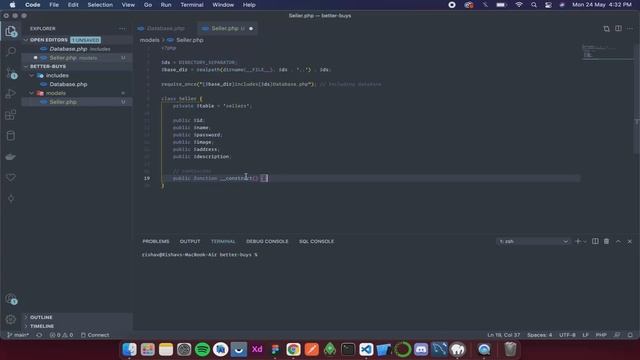Synchronize changes in status bar

[x=39, y=335]
